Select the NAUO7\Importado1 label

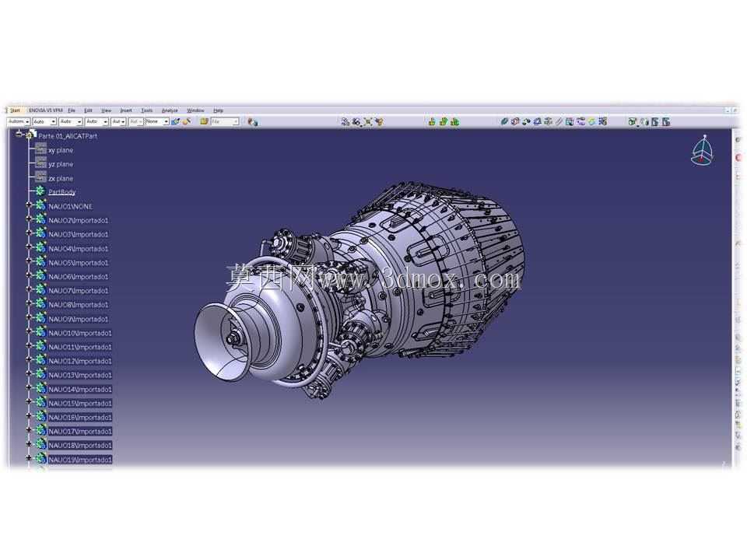click(78, 290)
